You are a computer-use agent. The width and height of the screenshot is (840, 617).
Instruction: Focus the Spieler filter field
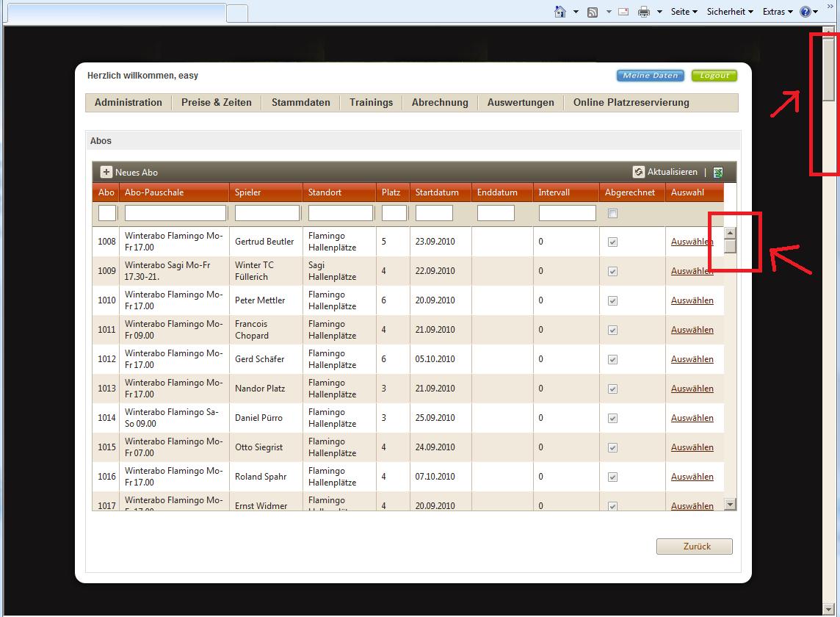point(267,213)
